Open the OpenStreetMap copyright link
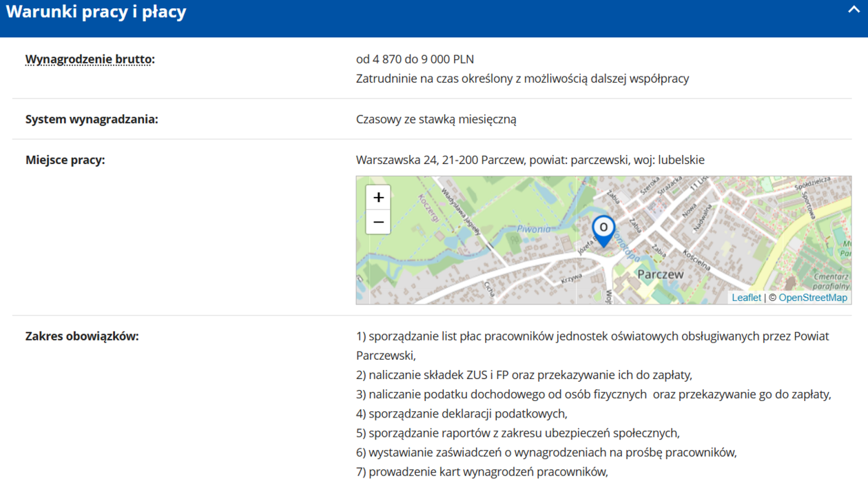The height and width of the screenshot is (483, 868). click(813, 298)
